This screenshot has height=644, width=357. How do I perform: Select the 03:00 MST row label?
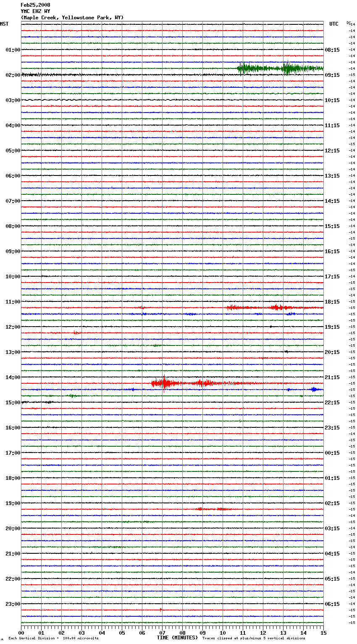click(13, 100)
